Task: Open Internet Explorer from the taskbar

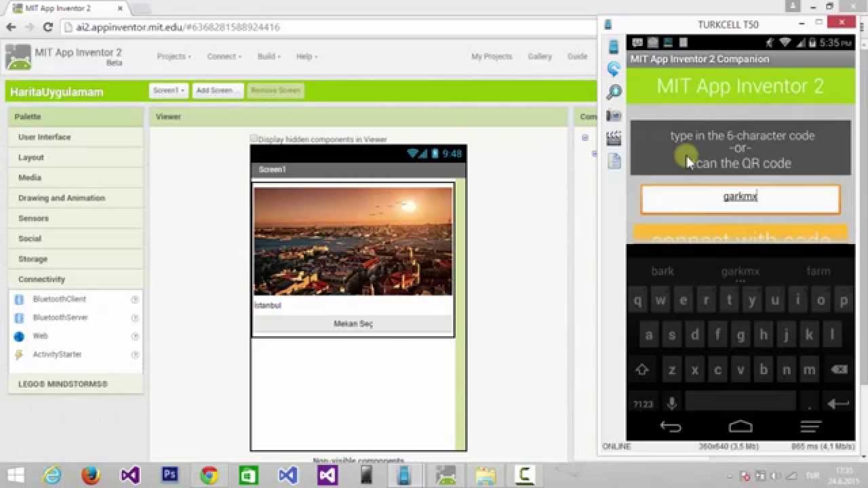Action: point(52,475)
